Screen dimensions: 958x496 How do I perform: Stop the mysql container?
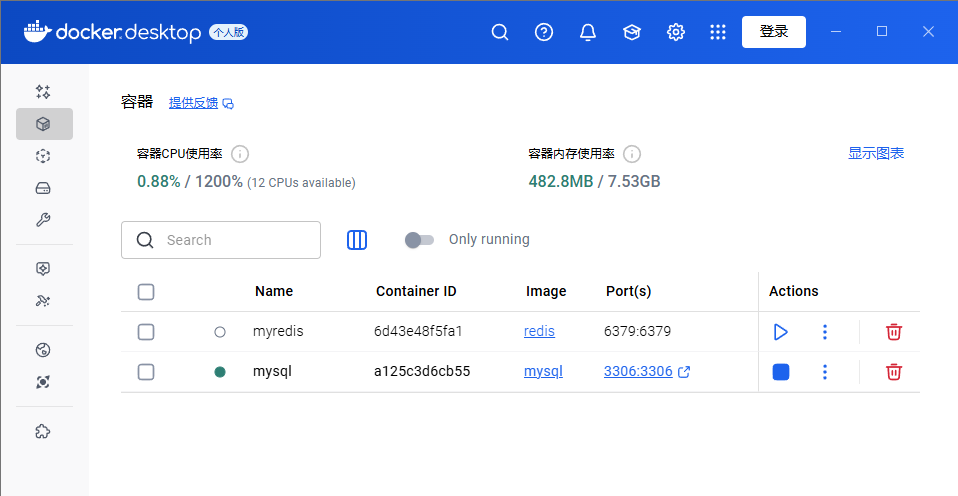pyautogui.click(x=781, y=372)
